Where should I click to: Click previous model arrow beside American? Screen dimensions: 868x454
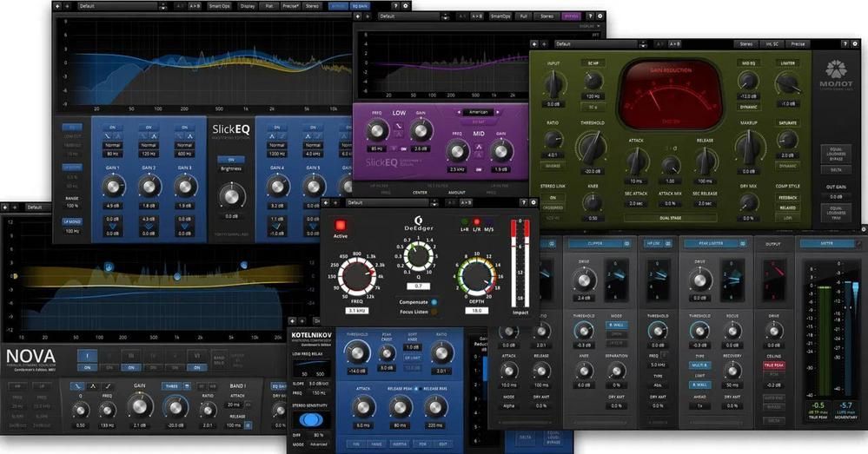[x=459, y=112]
